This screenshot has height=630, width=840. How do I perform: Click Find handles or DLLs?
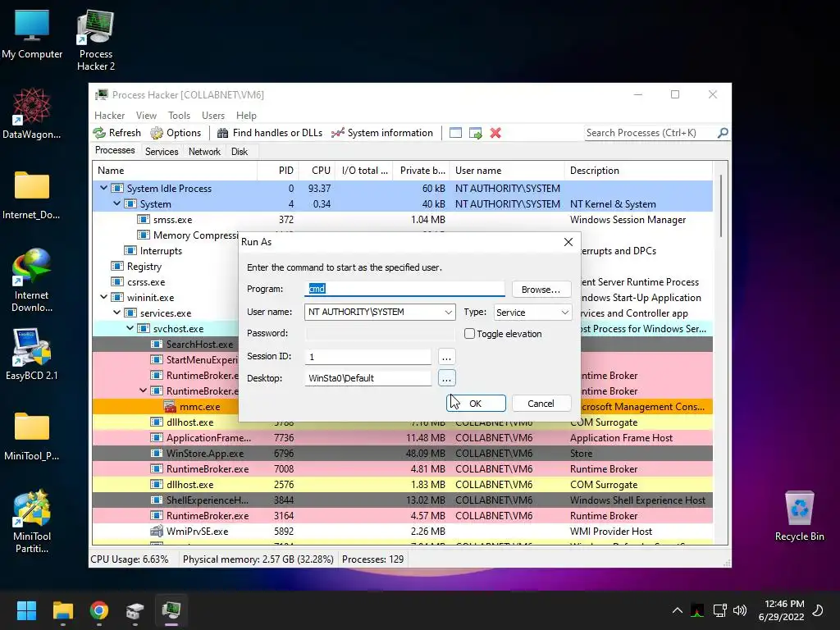click(x=270, y=133)
